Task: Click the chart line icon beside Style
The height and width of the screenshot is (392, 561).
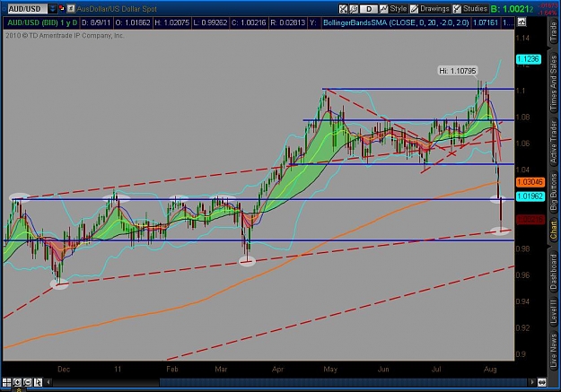Action: pyautogui.click(x=383, y=9)
